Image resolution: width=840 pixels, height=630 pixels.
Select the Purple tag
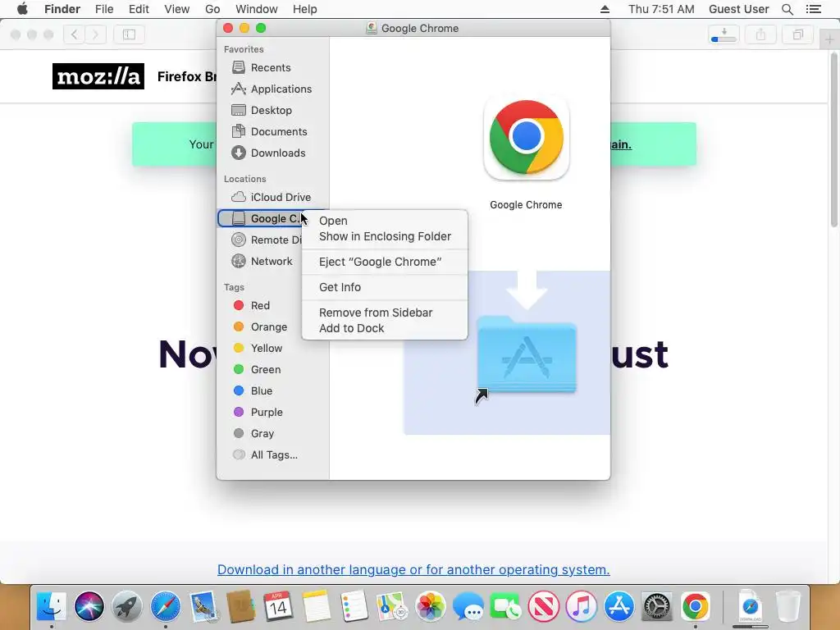pyautogui.click(x=258, y=413)
